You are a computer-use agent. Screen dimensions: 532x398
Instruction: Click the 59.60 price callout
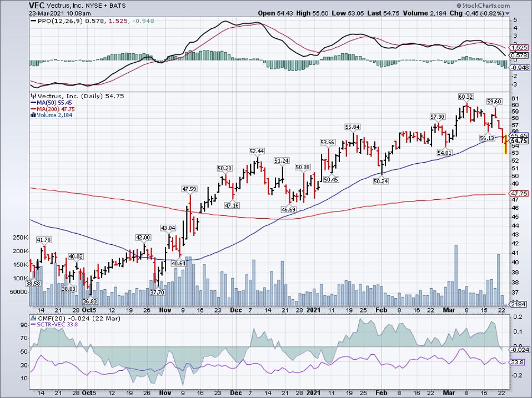click(x=494, y=102)
